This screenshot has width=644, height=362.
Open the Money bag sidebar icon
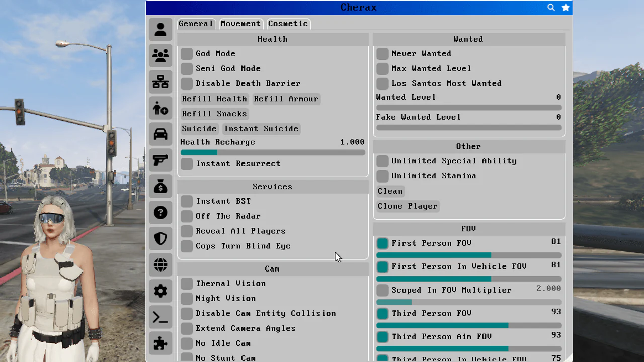click(x=160, y=187)
